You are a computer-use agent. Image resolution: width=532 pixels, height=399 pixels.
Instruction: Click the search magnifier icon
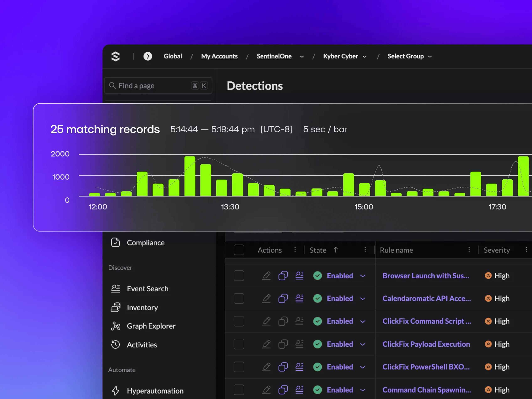112,86
